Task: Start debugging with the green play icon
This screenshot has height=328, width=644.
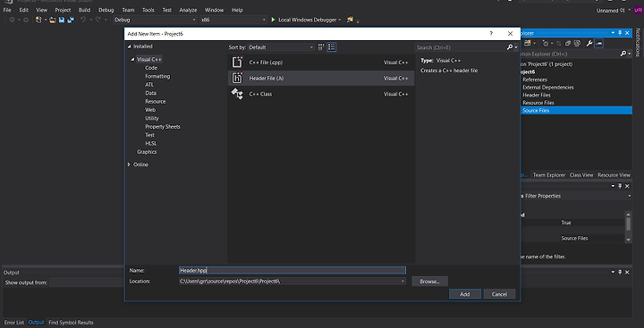Action: [x=273, y=20]
